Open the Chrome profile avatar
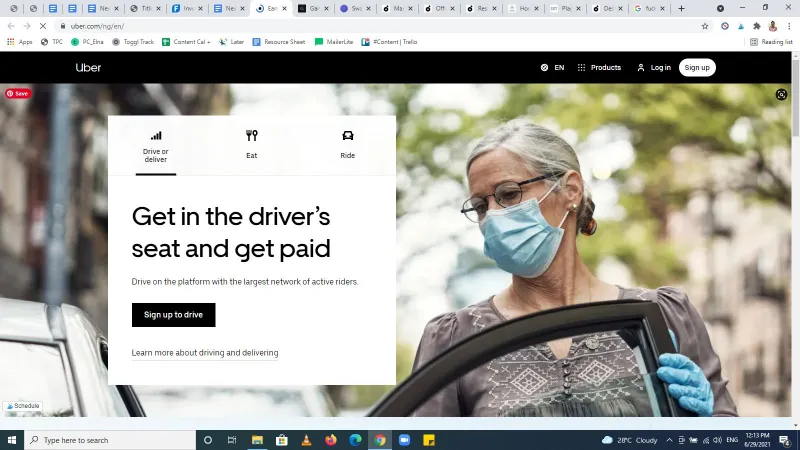 [x=773, y=26]
